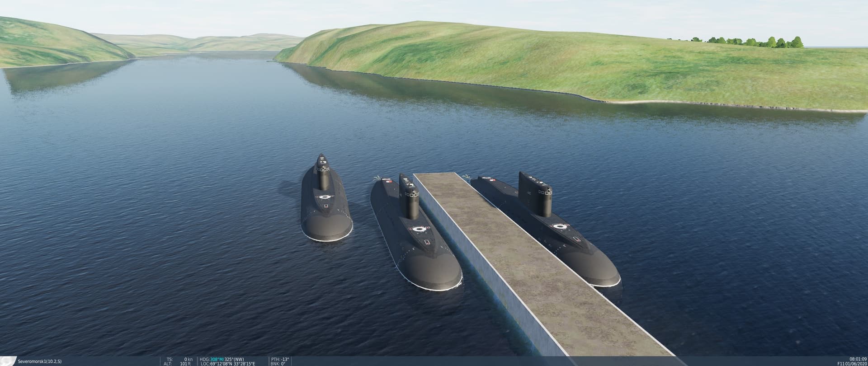Click the BNK bank angle readout

pos(279,363)
